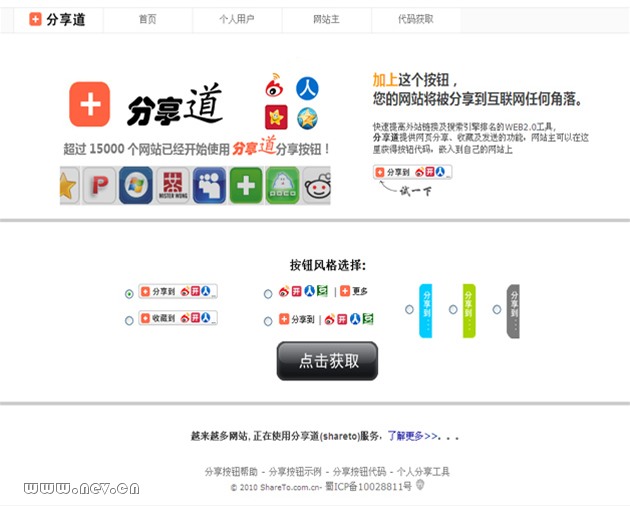
Task: Click the large orange plus icon
Action: [x=90, y=104]
